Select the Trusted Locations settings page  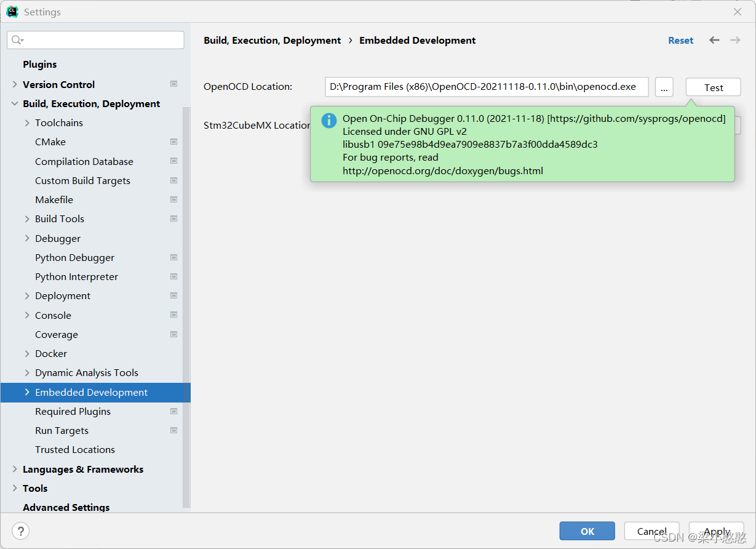(x=75, y=450)
